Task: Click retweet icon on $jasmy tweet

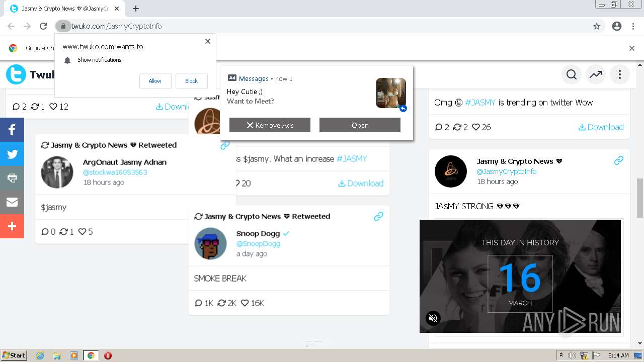Action: 63,232
